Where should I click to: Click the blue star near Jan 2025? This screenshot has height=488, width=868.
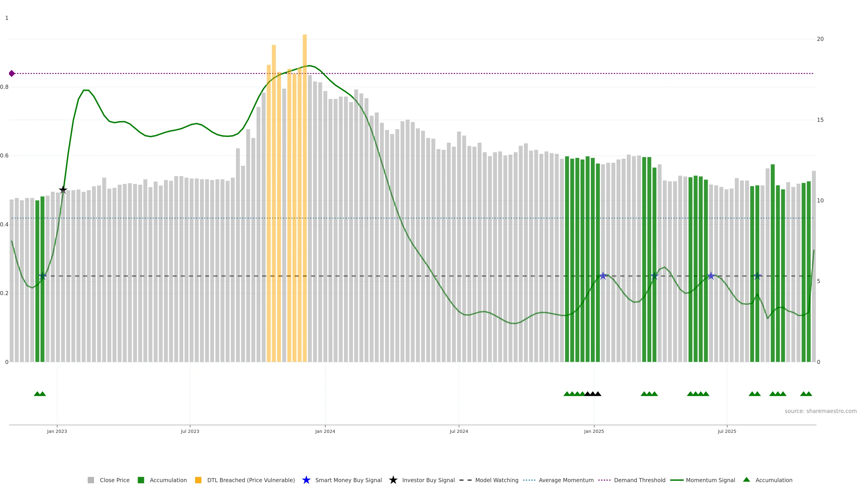[x=603, y=276]
